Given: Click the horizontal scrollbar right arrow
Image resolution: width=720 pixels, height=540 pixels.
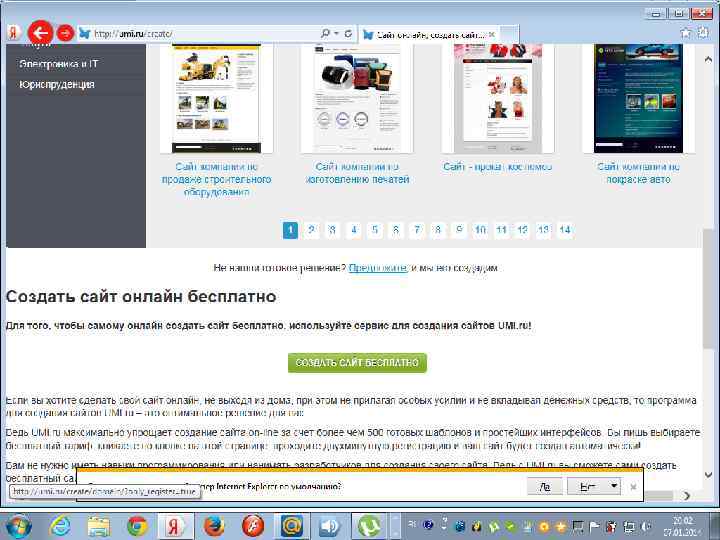Looking at the screenshot, I should pos(686,495).
